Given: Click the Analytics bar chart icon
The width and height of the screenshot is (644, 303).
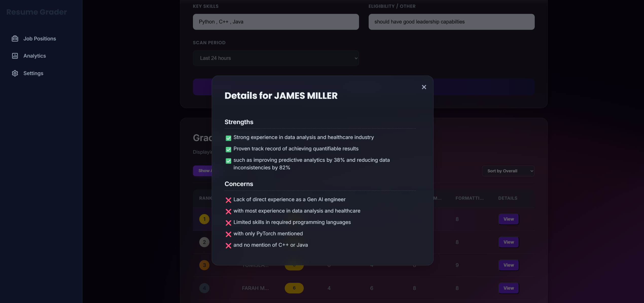Looking at the screenshot, I should (15, 56).
